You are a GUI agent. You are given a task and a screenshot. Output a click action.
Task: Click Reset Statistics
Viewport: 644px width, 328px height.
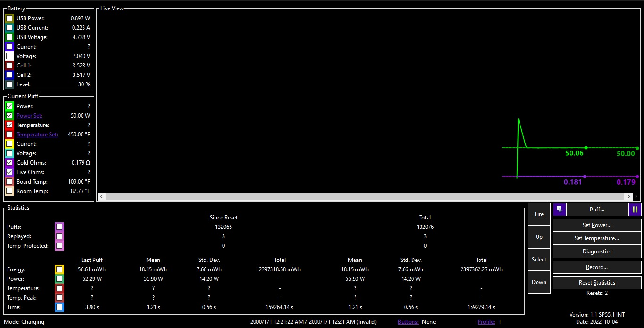pyautogui.click(x=597, y=283)
